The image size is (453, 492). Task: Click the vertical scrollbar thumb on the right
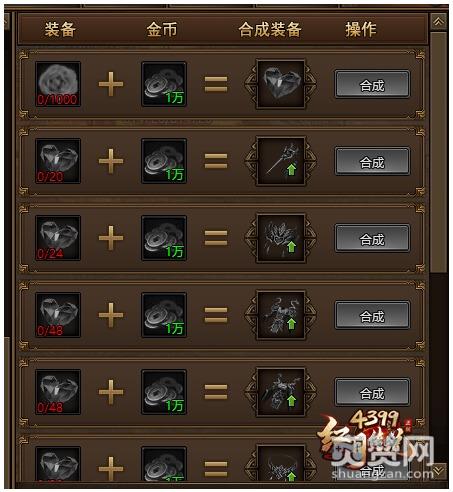pyautogui.click(x=438, y=152)
